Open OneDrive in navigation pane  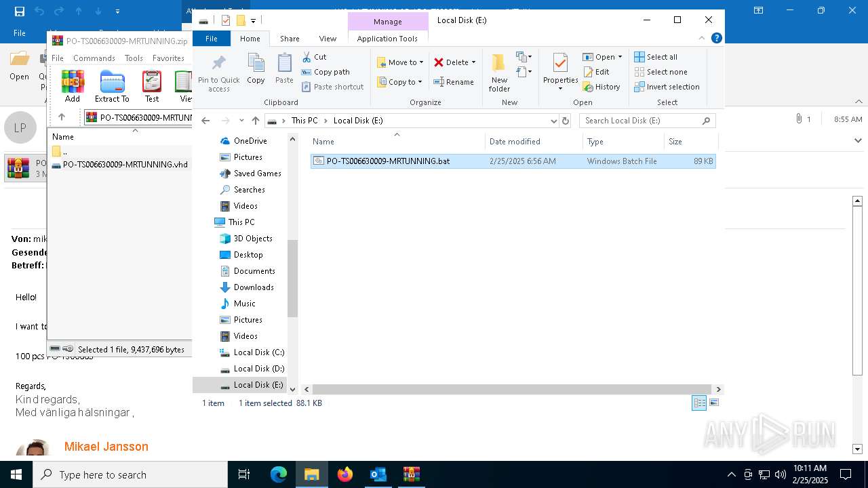[243, 141]
